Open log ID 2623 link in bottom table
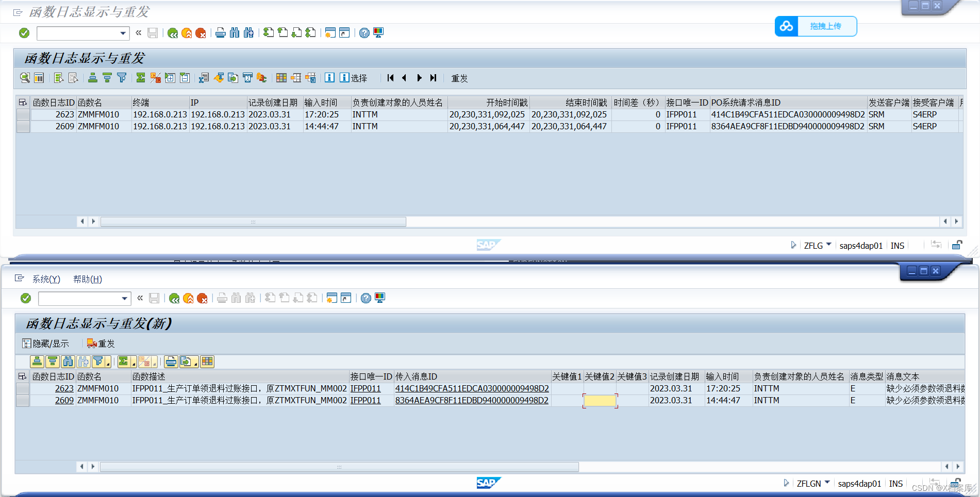 [64, 389]
